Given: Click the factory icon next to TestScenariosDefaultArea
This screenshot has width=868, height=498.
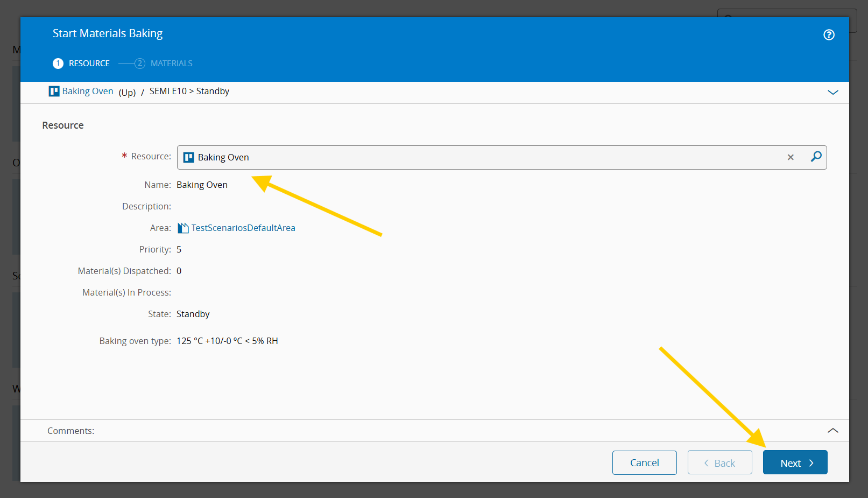Looking at the screenshot, I should click(184, 228).
